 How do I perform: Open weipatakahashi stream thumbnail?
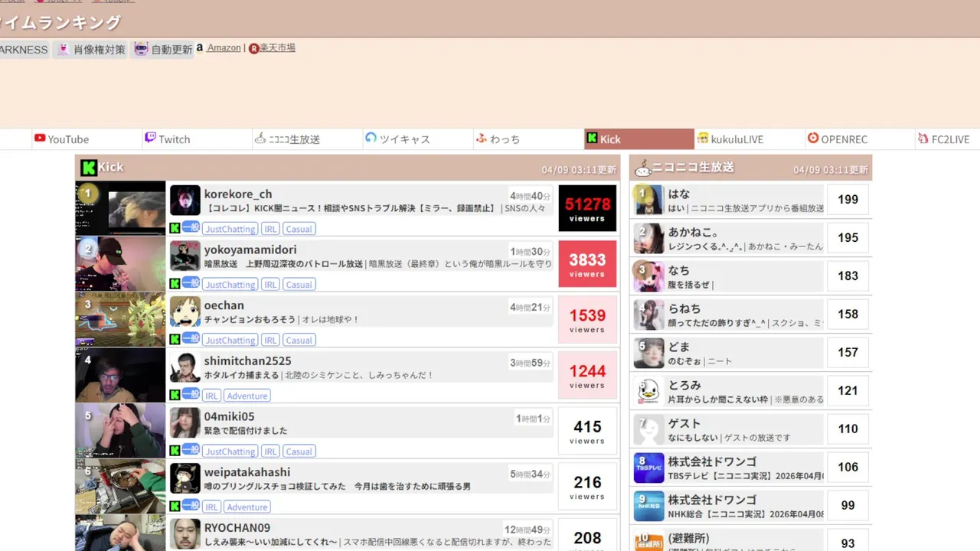[x=120, y=487]
